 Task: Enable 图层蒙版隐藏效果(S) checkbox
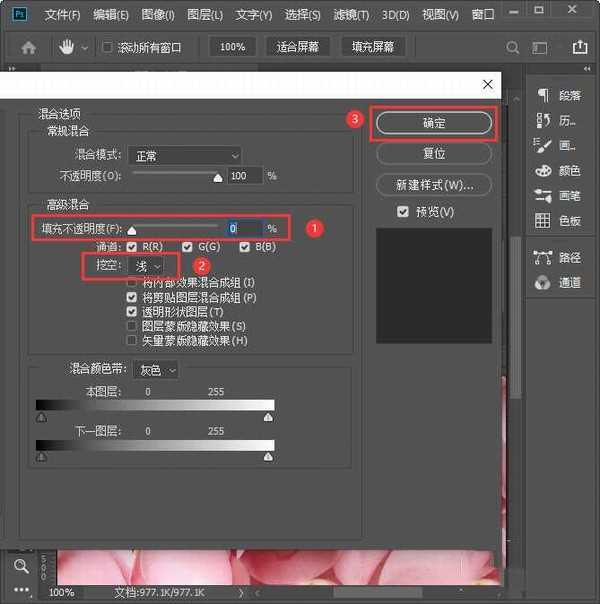click(132, 326)
